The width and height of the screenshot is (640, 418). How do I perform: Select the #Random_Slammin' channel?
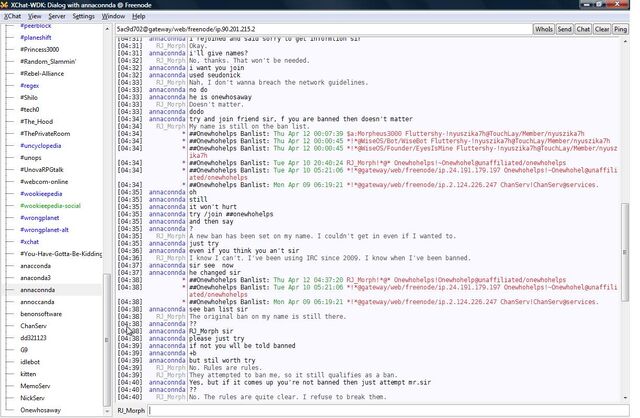[48, 62]
